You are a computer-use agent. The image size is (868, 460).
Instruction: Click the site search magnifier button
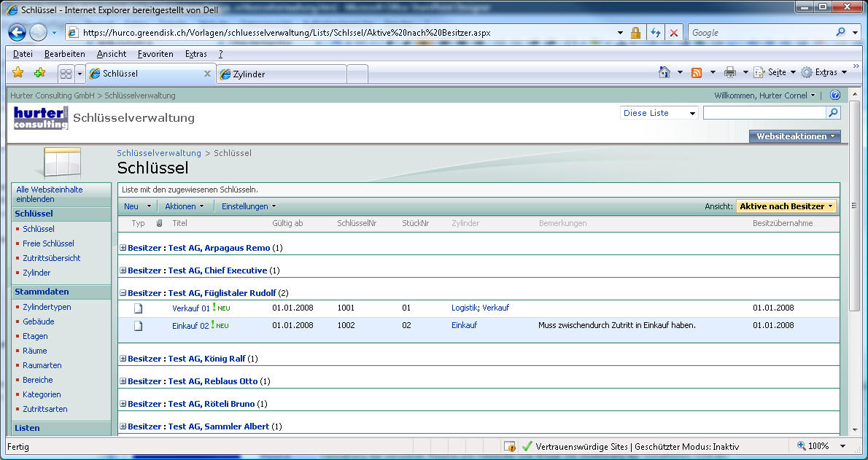[x=833, y=113]
